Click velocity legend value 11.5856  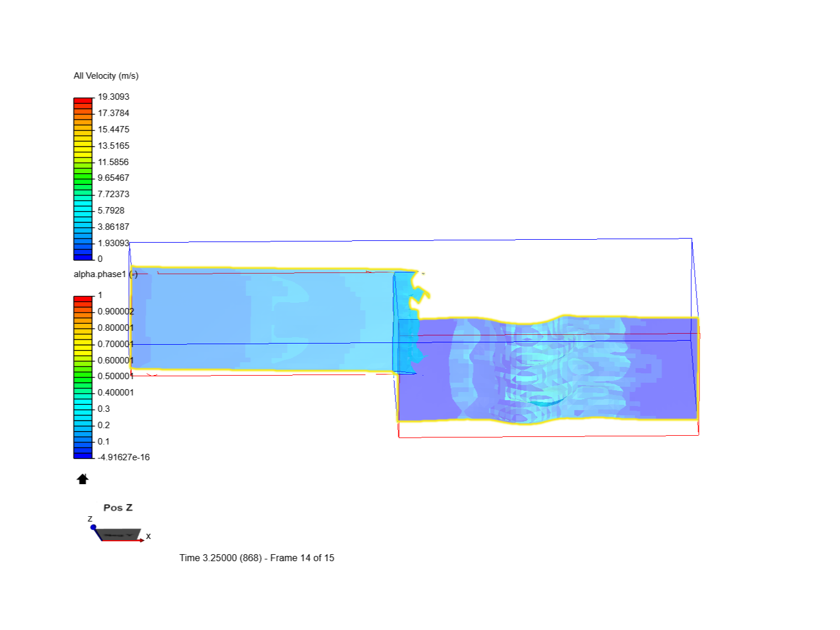(113, 162)
